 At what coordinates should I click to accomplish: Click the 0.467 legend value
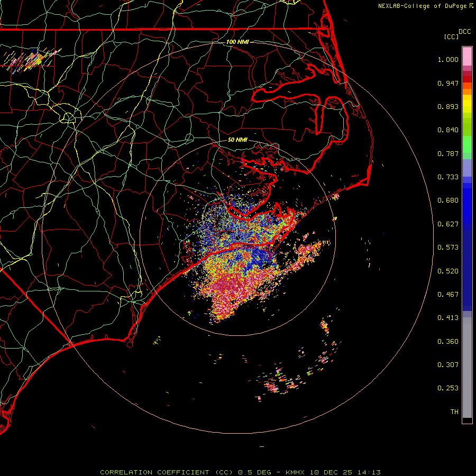448,295
